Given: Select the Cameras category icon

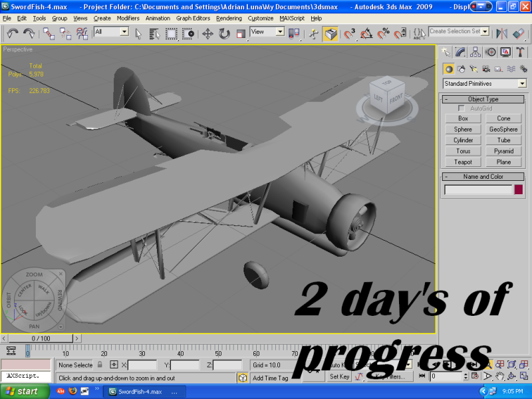Looking at the screenshot, I should point(486,68).
